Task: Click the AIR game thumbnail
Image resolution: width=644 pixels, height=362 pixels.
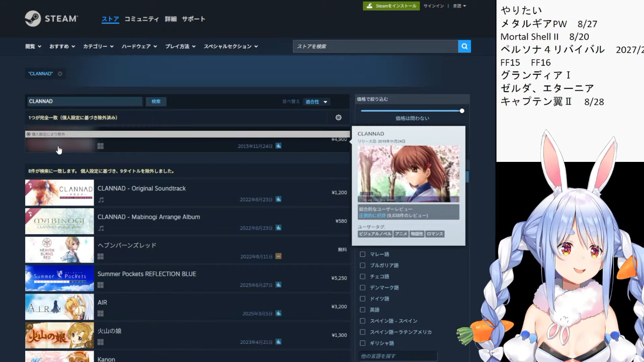Action: point(59,307)
